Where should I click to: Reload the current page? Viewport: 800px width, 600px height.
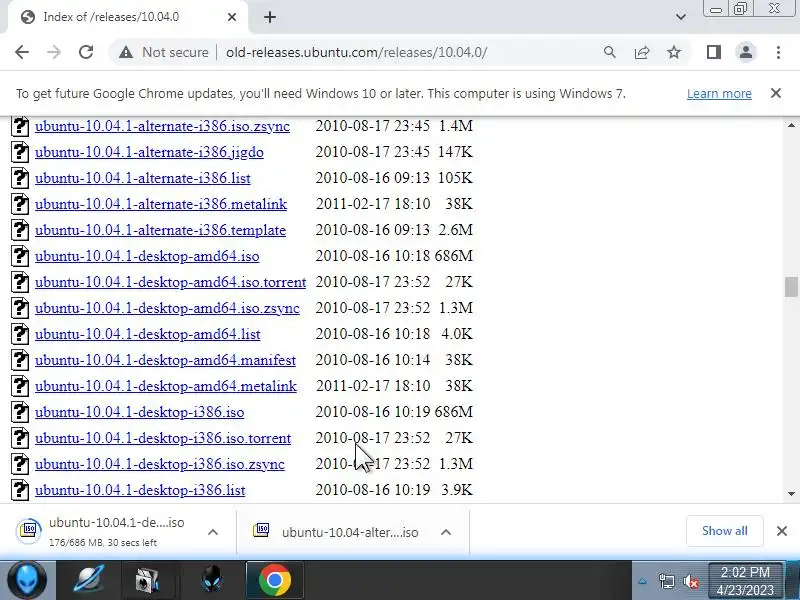coord(86,52)
